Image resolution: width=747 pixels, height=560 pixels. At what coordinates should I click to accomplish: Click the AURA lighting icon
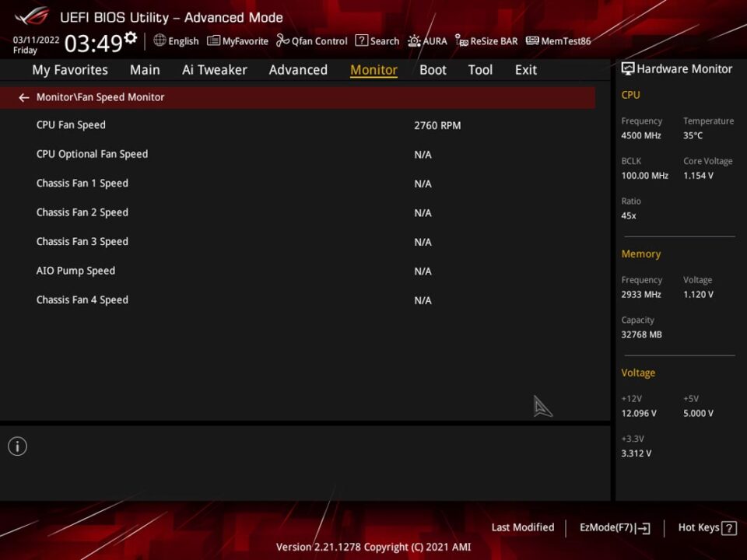(414, 41)
